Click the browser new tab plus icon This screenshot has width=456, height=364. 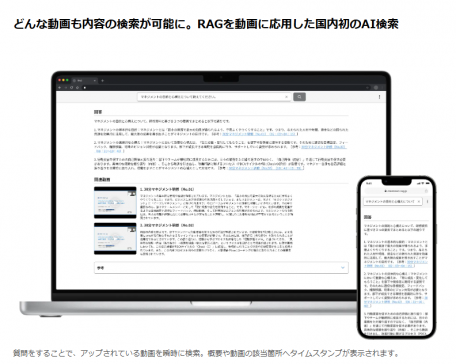point(102,80)
